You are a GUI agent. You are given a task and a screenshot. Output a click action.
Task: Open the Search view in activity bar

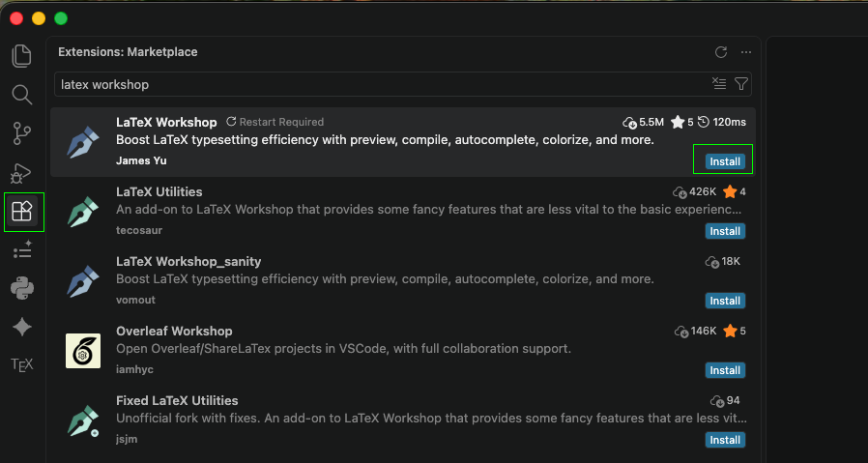[22, 95]
